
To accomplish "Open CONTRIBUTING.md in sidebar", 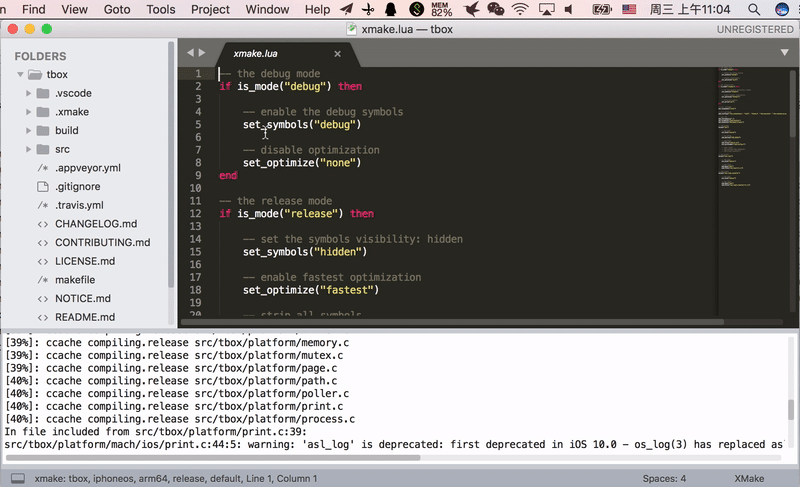I will coord(103,242).
